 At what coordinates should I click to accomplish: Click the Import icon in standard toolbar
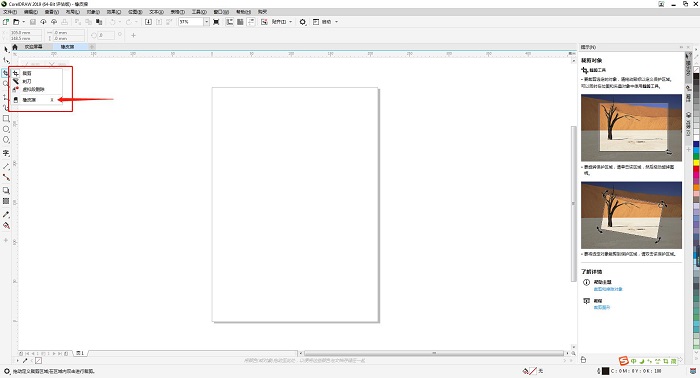point(149,22)
